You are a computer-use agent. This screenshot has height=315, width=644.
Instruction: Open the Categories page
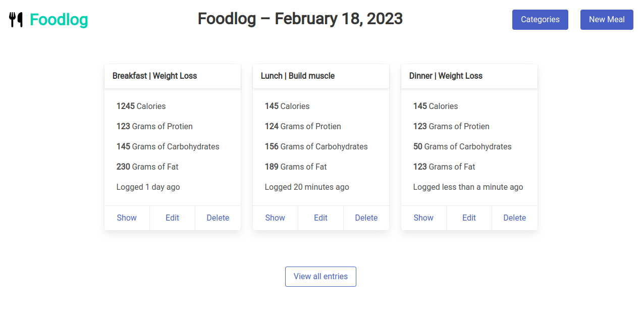[540, 19]
